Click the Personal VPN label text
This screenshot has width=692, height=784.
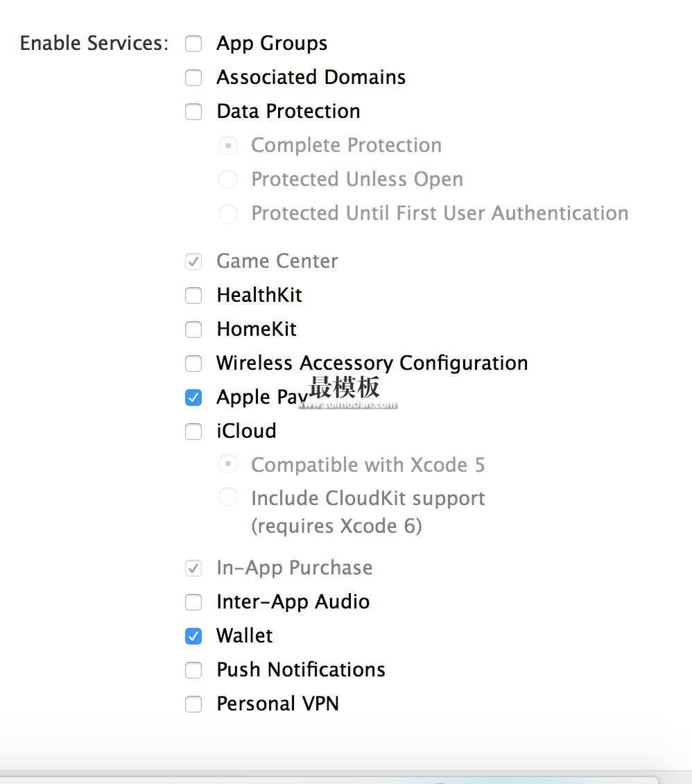278,704
